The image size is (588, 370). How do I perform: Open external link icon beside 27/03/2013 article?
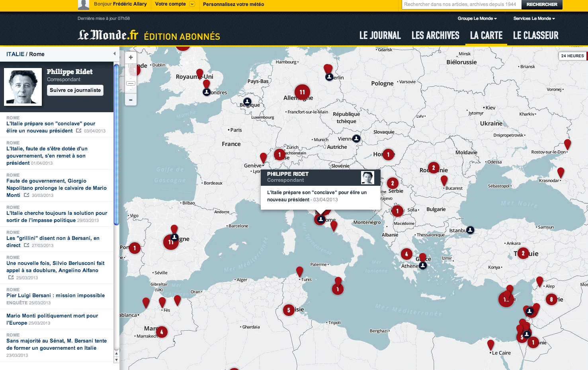pyautogui.click(x=26, y=245)
